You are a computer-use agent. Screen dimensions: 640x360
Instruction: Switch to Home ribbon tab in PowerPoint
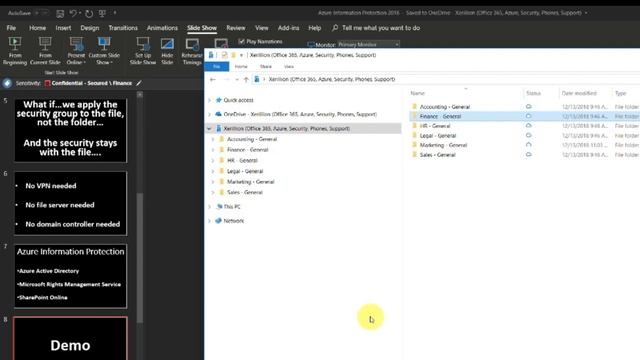coord(37,28)
